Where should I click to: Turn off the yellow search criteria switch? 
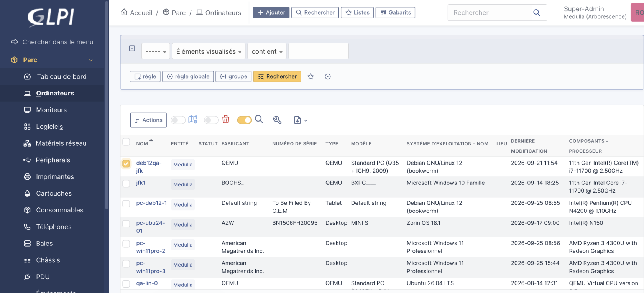point(245,120)
